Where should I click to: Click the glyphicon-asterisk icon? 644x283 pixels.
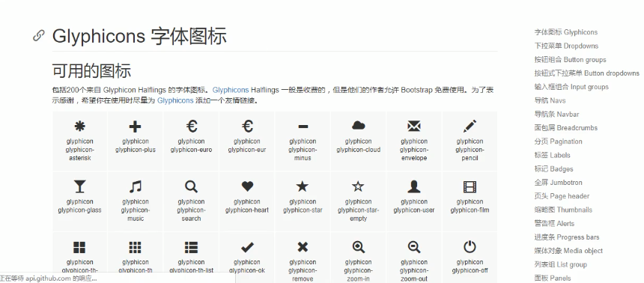[79, 127]
